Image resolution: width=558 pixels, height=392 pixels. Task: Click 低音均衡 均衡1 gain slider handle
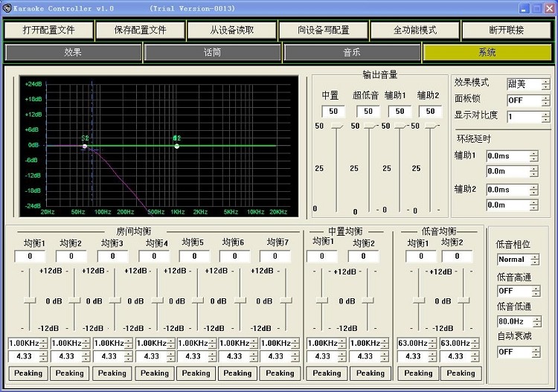[x=418, y=301]
